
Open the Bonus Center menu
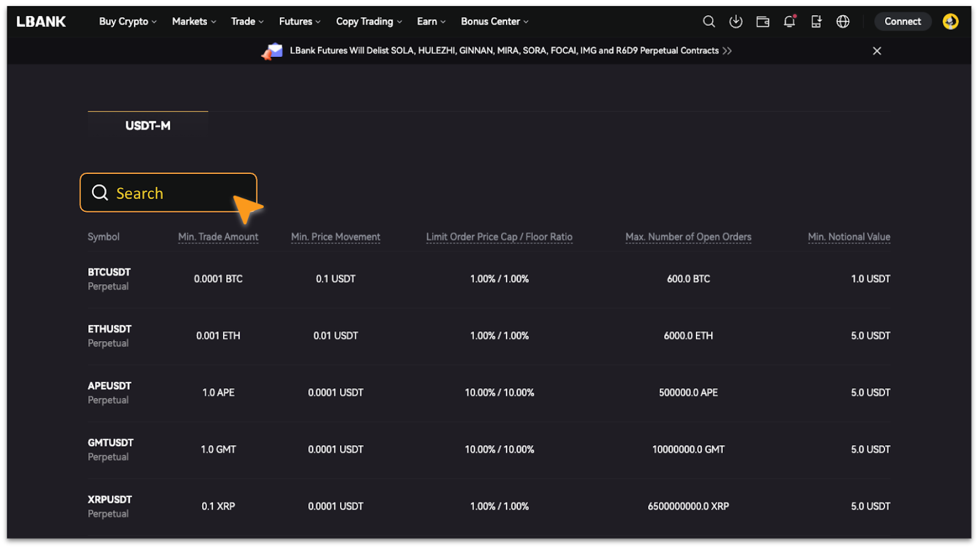[x=494, y=21]
